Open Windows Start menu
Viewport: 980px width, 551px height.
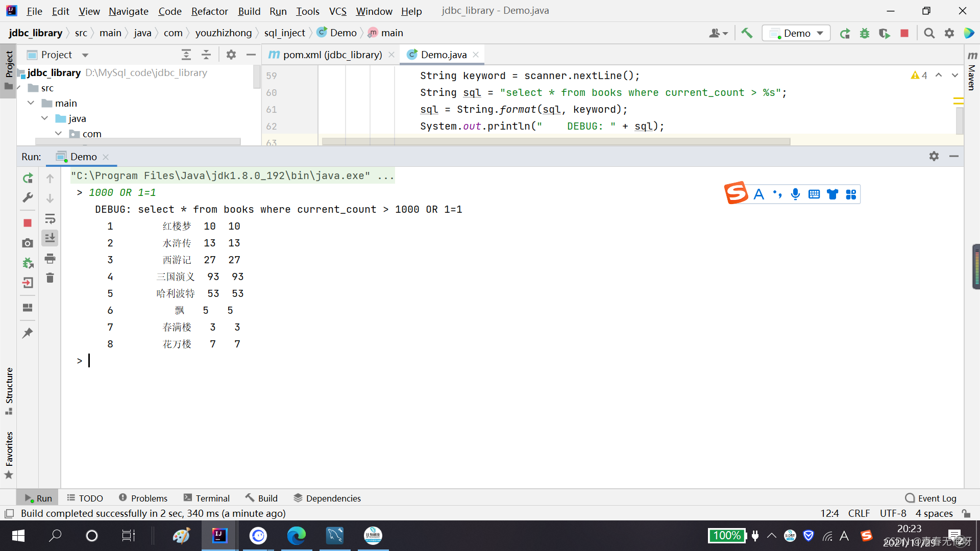tap(18, 536)
